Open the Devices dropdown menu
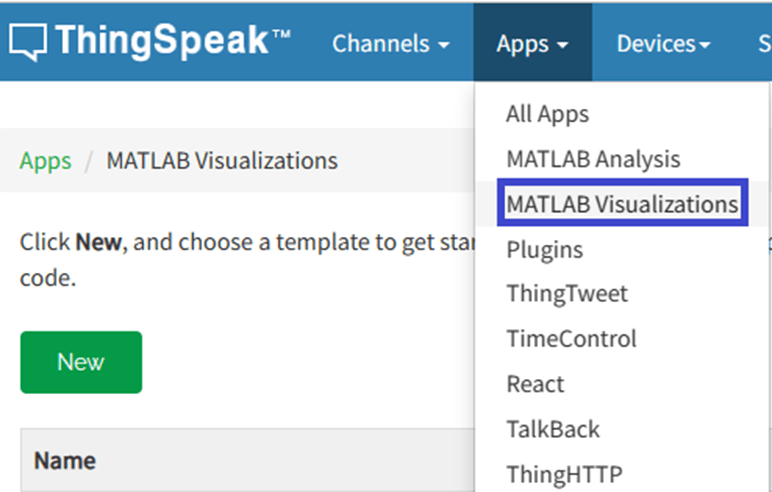The height and width of the screenshot is (492, 772). 663,44
